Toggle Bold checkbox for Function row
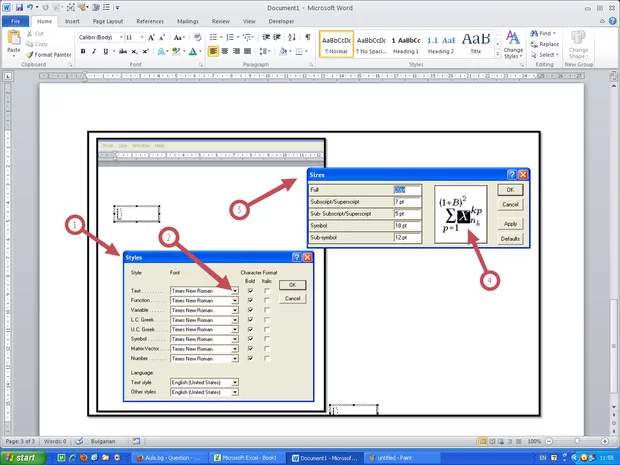Screen dimensions: 620x465 point(250,301)
